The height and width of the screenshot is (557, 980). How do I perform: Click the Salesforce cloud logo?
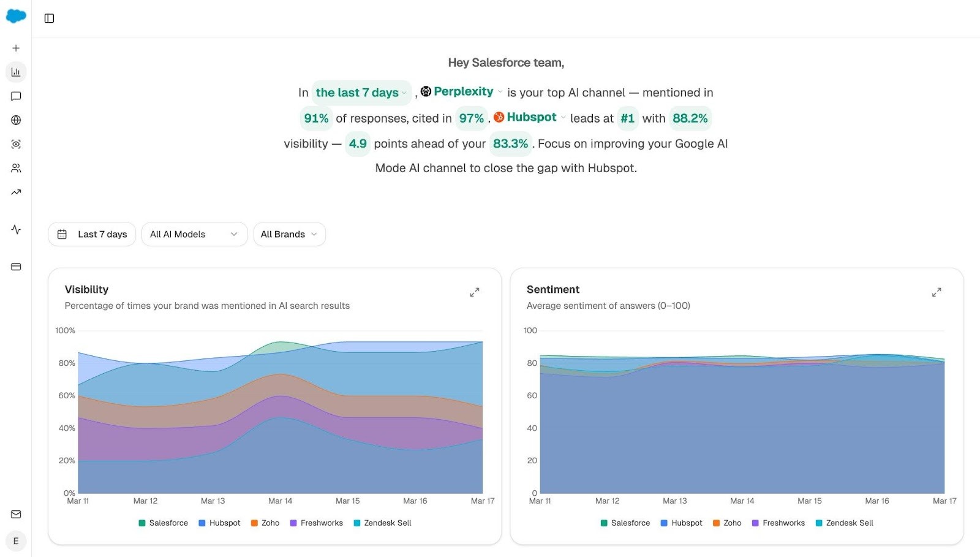[x=17, y=17]
